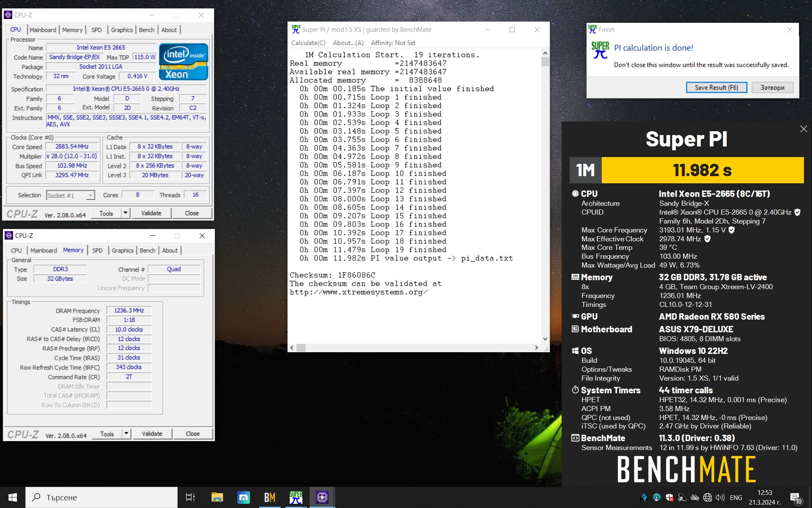Image resolution: width=812 pixels, height=508 pixels.
Task: Open the Mainboard tab in top CPU-Z
Action: pyautogui.click(x=43, y=30)
